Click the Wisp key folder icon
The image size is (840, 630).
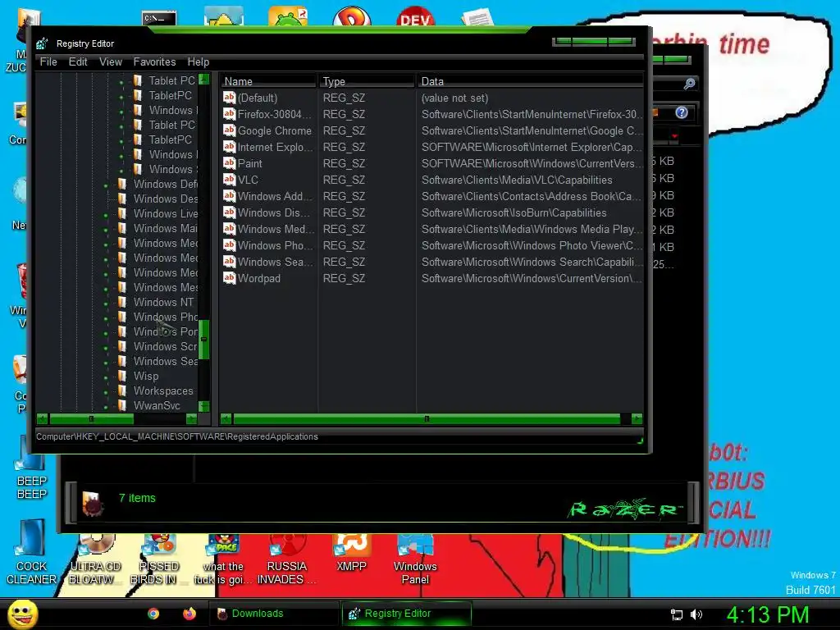click(123, 376)
